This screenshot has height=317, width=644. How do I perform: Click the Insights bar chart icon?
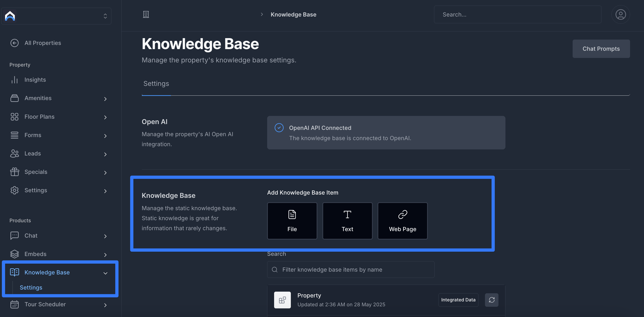(x=14, y=80)
